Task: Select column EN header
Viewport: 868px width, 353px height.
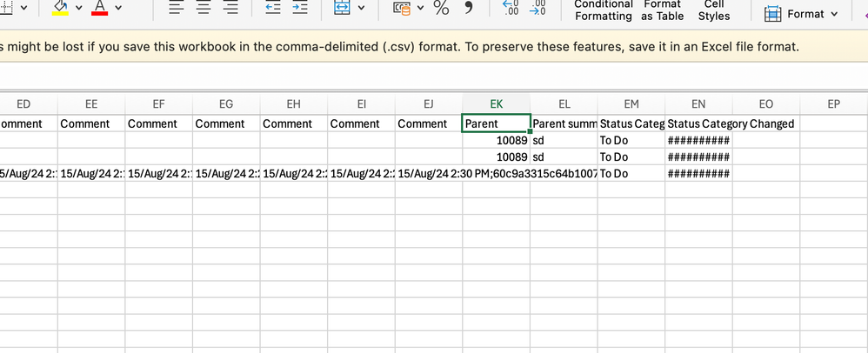Action: coord(699,104)
